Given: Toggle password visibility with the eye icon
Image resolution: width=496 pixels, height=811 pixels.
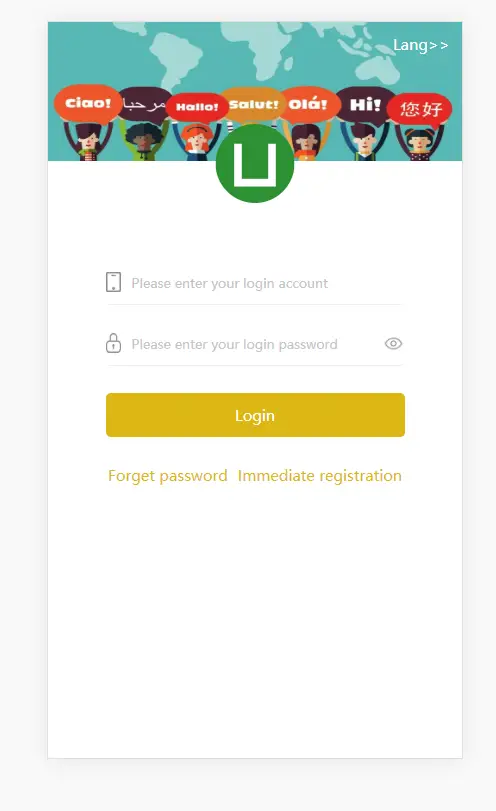Looking at the screenshot, I should tap(393, 343).
